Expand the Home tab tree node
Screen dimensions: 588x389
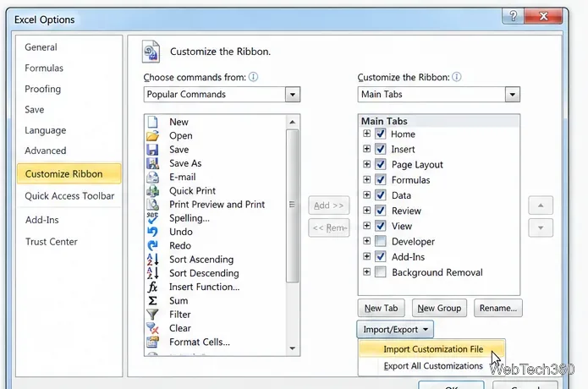coord(366,134)
